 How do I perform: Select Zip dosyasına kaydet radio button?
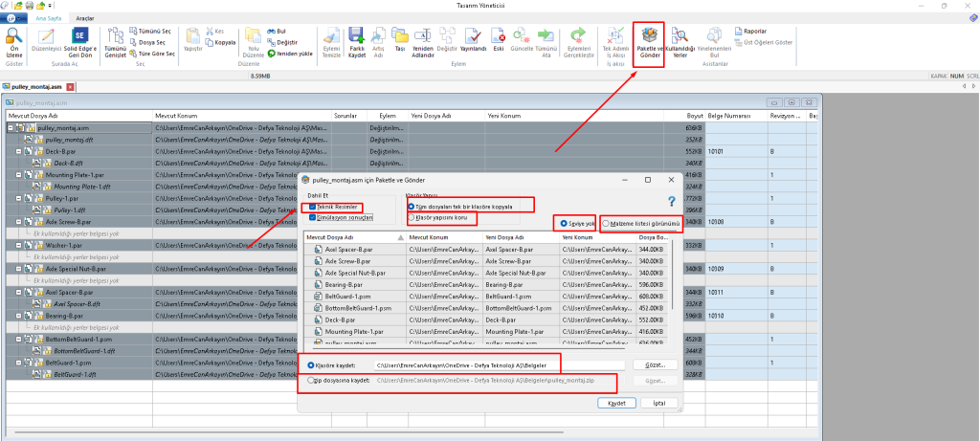click(311, 381)
